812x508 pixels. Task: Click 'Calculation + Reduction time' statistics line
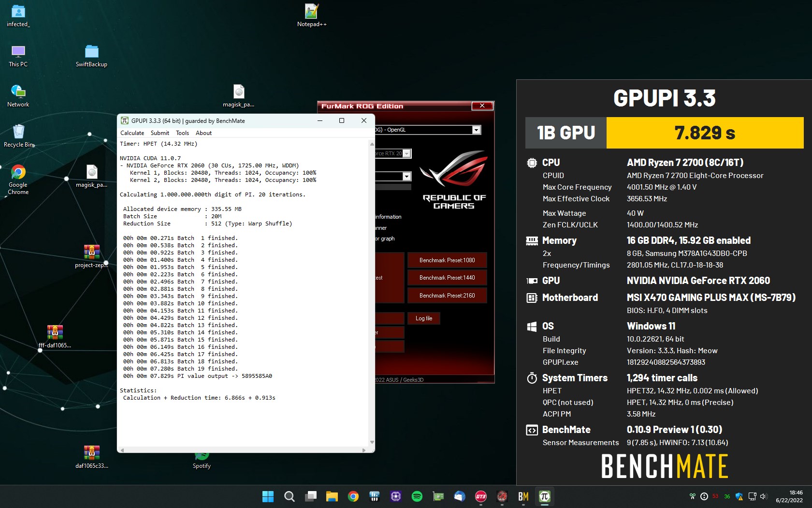(x=199, y=398)
